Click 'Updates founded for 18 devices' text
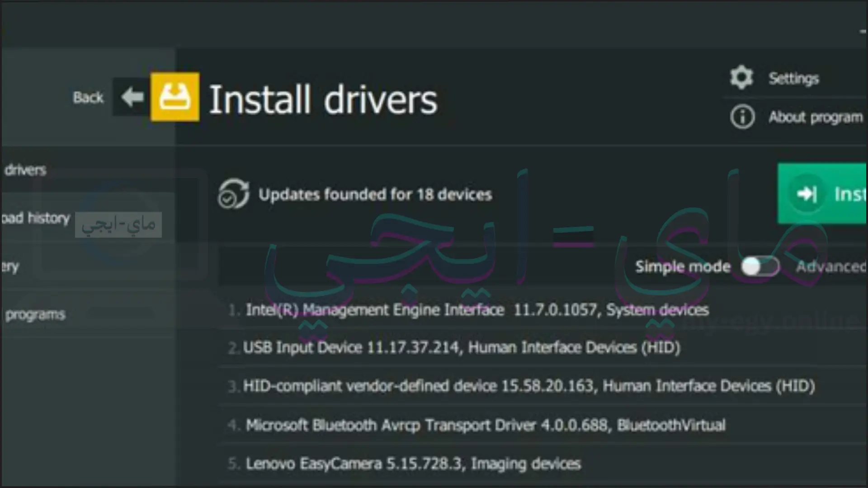 coord(375,195)
